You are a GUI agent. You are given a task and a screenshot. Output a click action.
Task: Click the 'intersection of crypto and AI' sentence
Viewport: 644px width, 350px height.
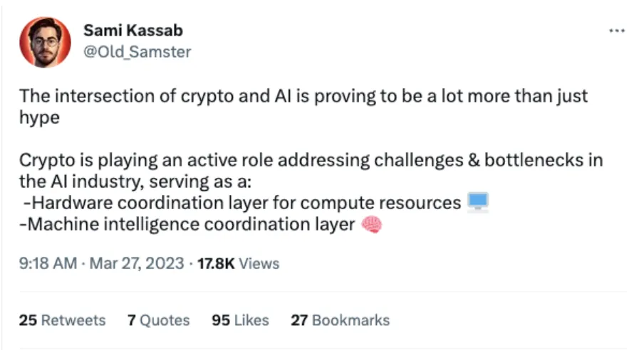(x=303, y=96)
